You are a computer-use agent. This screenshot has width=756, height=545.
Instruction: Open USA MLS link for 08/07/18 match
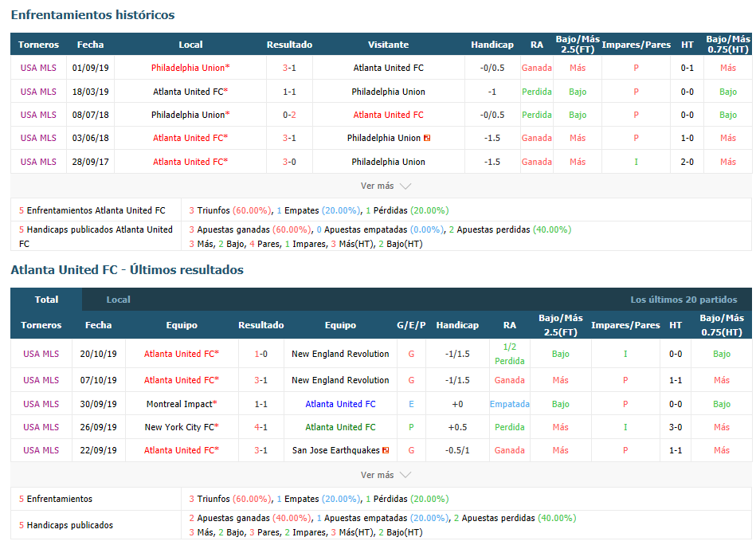coord(38,115)
